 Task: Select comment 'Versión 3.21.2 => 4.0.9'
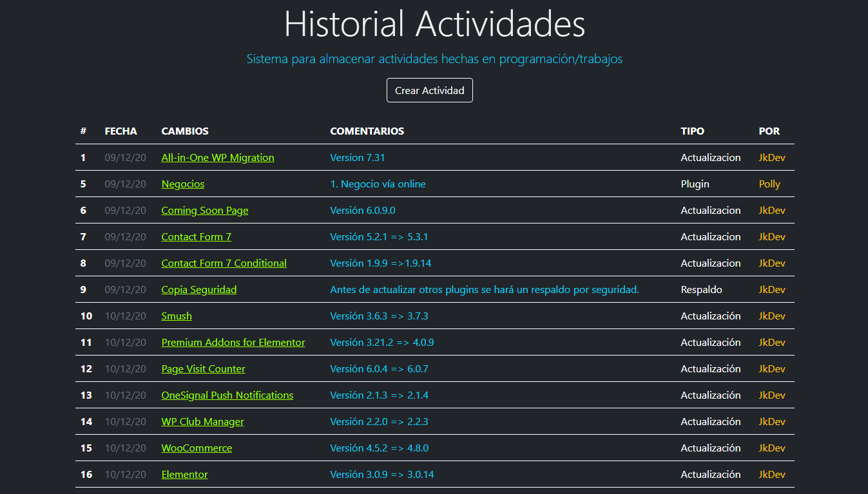tap(382, 343)
